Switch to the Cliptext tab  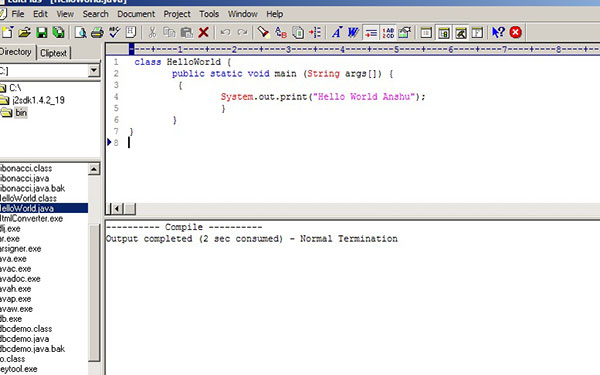tap(54, 53)
